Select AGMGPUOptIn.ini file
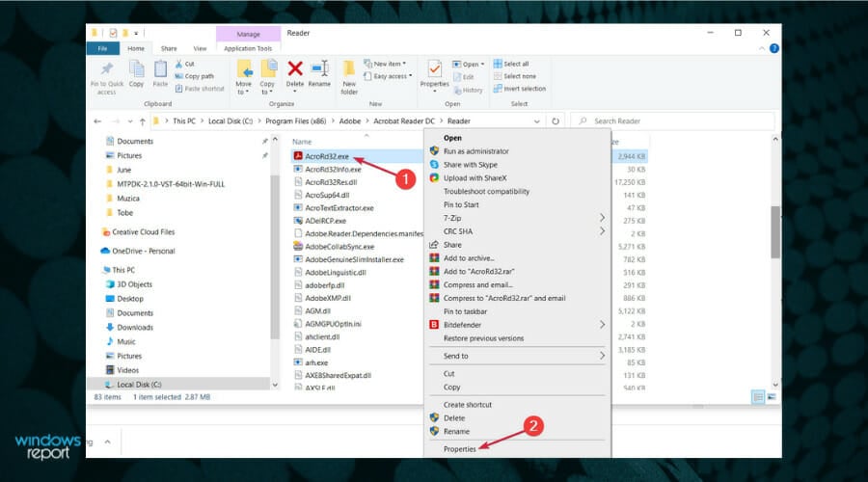This screenshot has height=482, width=868. [x=333, y=324]
